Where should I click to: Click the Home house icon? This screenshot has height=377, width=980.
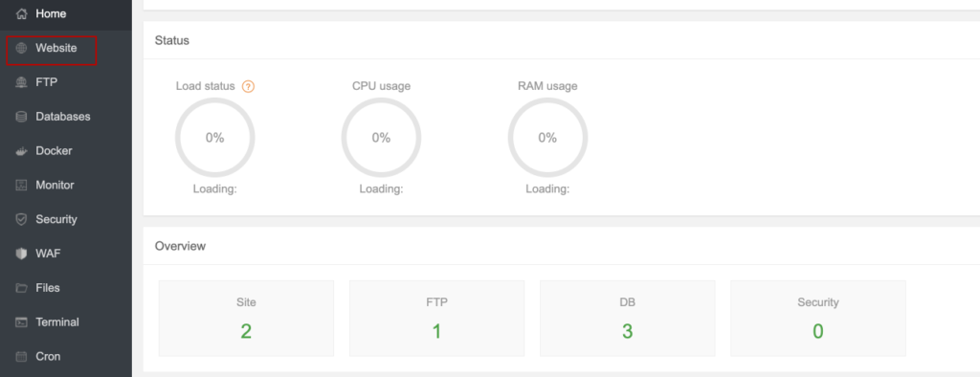click(21, 13)
